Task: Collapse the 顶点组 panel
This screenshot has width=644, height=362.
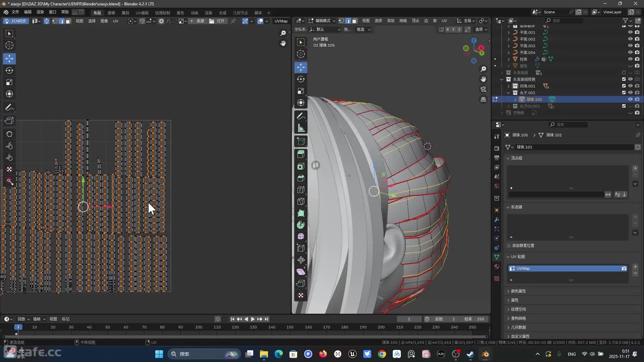Action: (516, 158)
